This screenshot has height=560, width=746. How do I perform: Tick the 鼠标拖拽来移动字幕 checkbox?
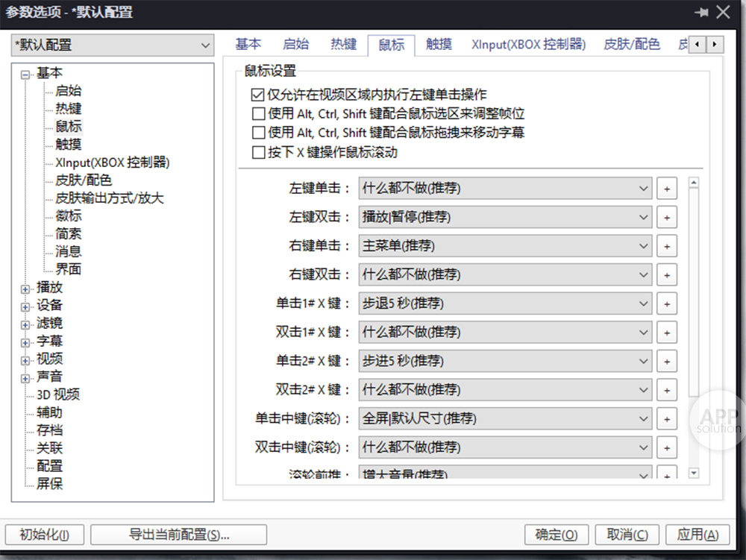(258, 133)
